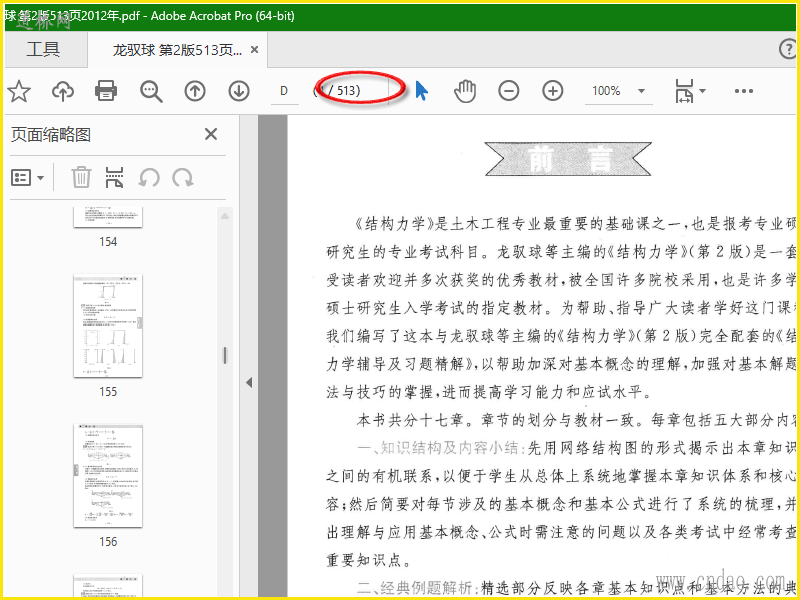Open the 工具 tab

click(x=44, y=49)
